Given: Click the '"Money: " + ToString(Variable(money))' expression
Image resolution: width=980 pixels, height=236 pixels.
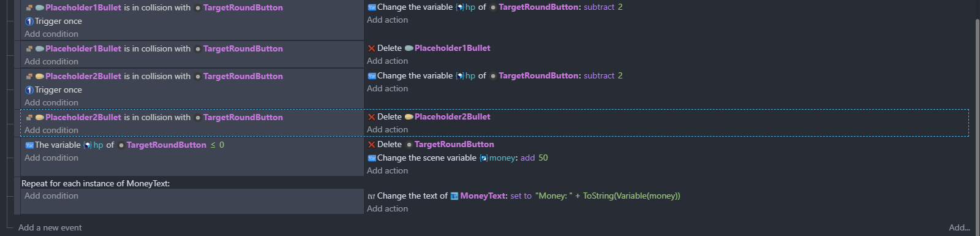Looking at the screenshot, I should click(x=608, y=196).
